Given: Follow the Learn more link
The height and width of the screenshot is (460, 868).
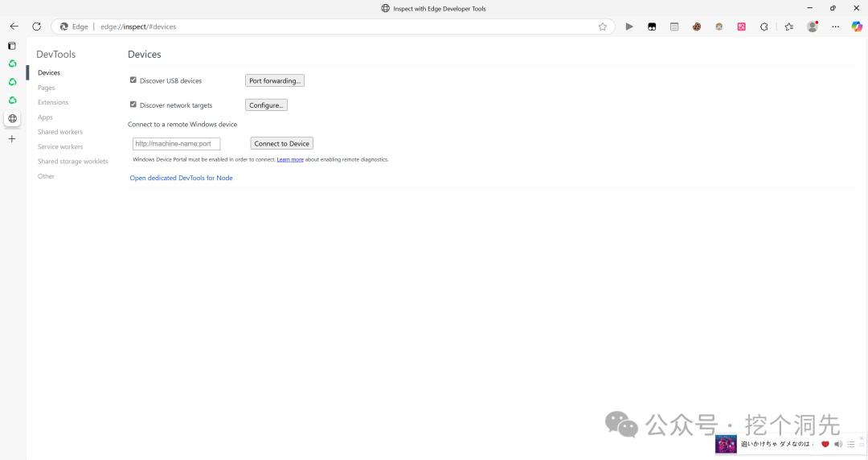Looking at the screenshot, I should [290, 159].
